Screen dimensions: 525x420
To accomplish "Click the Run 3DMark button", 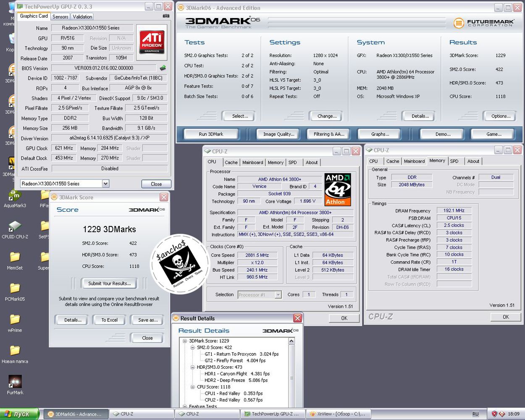I will coord(211,134).
